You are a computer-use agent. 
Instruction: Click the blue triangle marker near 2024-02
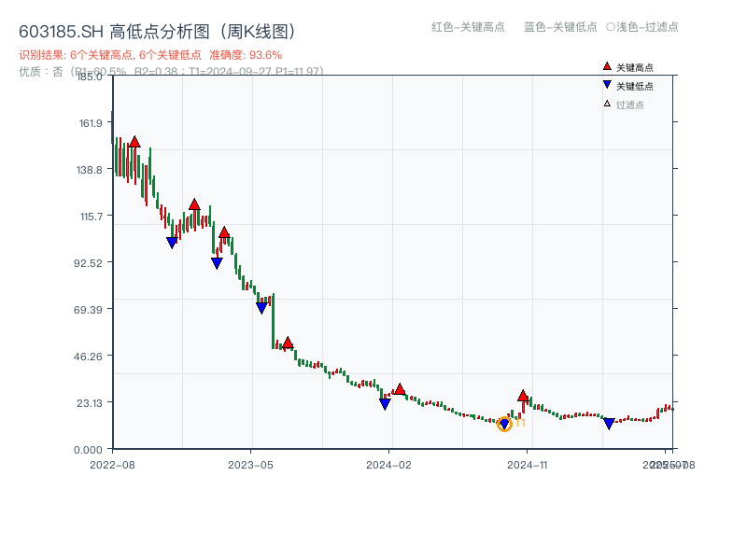[x=385, y=403]
